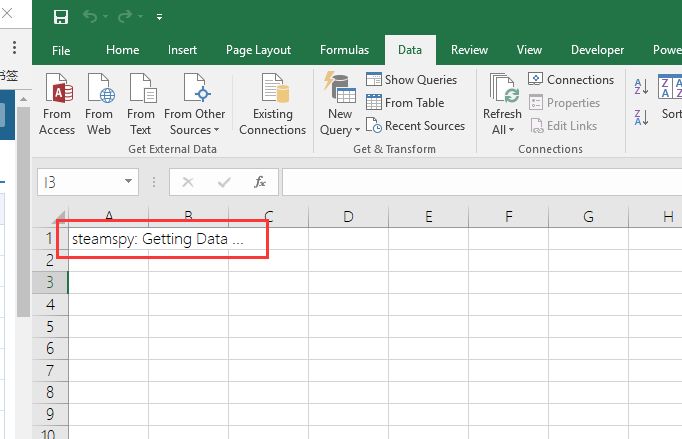Select row 1 header

(50, 238)
